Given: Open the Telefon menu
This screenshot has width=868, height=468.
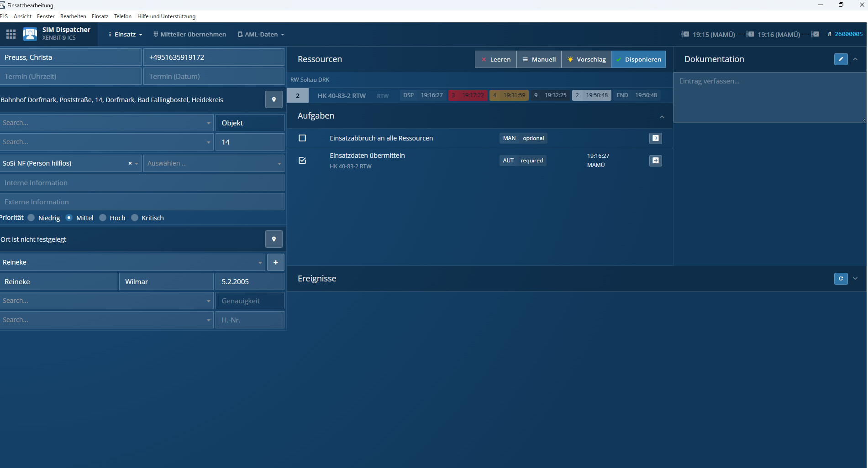Looking at the screenshot, I should coord(122,16).
